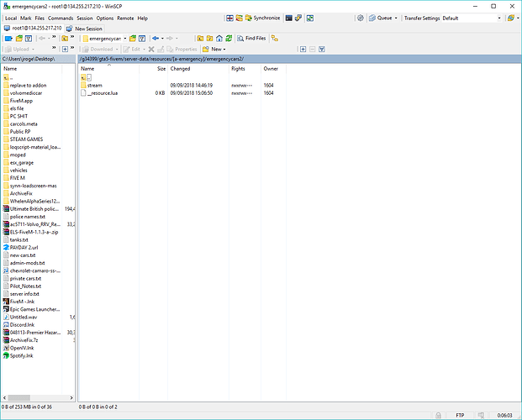Click the local path bar C:\Users
This screenshot has width=522, height=420.
38,59
